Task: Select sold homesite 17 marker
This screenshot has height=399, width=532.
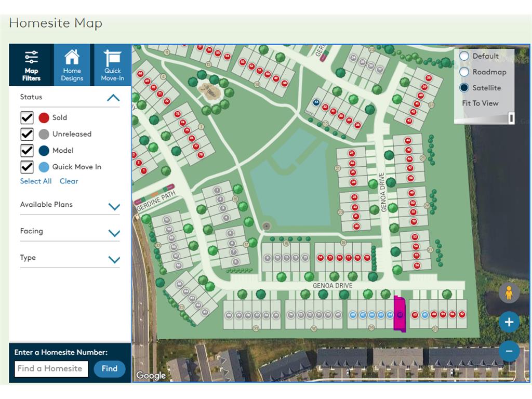Action: pyautogui.click(x=348, y=258)
